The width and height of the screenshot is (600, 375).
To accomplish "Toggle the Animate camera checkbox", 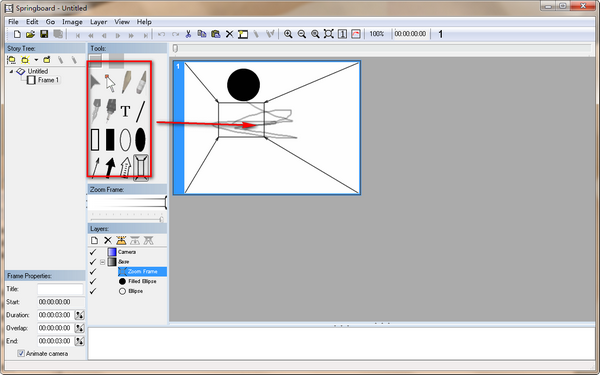I will pyautogui.click(x=21, y=354).
